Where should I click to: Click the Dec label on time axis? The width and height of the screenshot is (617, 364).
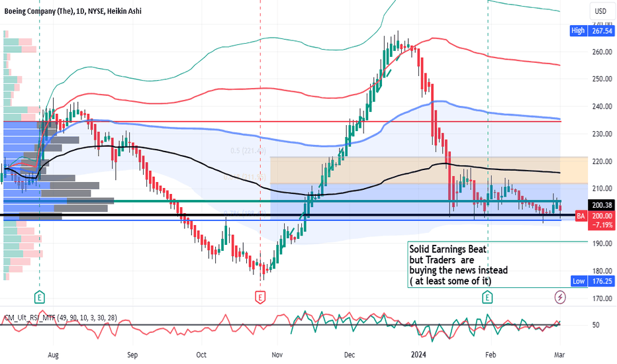tap(350, 355)
